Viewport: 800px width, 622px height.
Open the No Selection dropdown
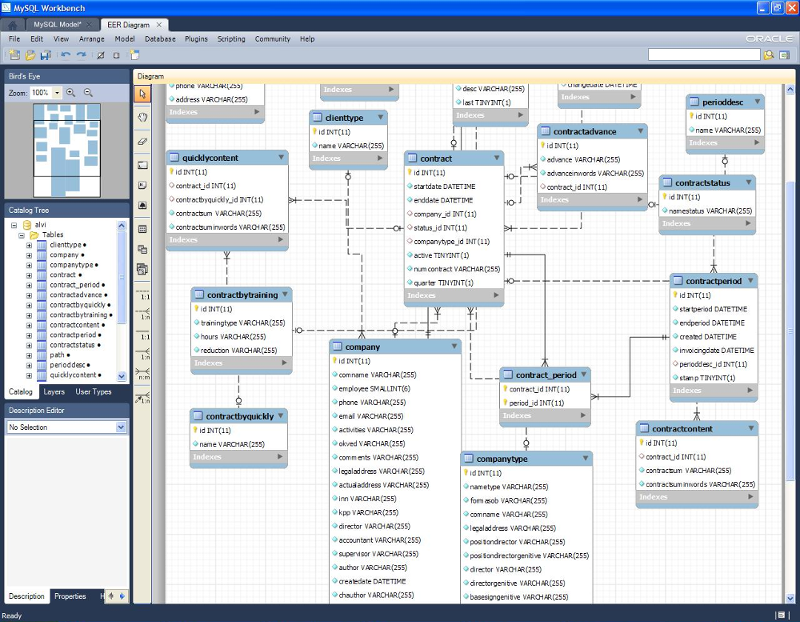click(121, 427)
